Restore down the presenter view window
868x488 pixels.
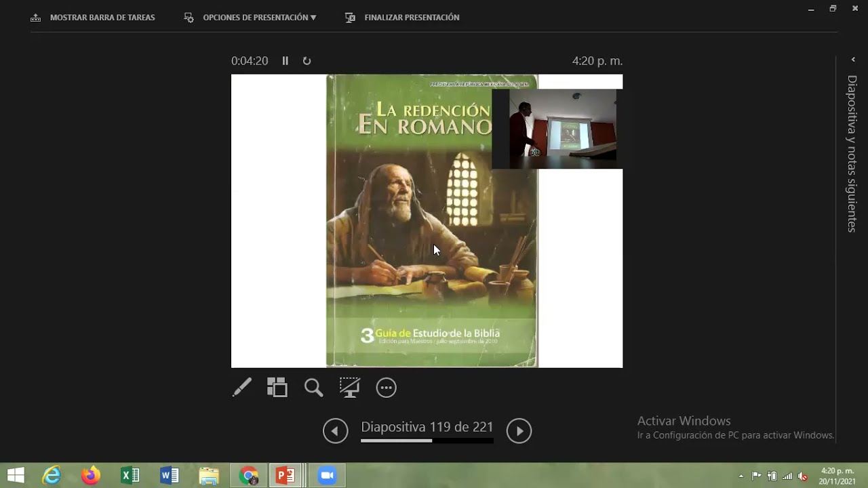833,9
